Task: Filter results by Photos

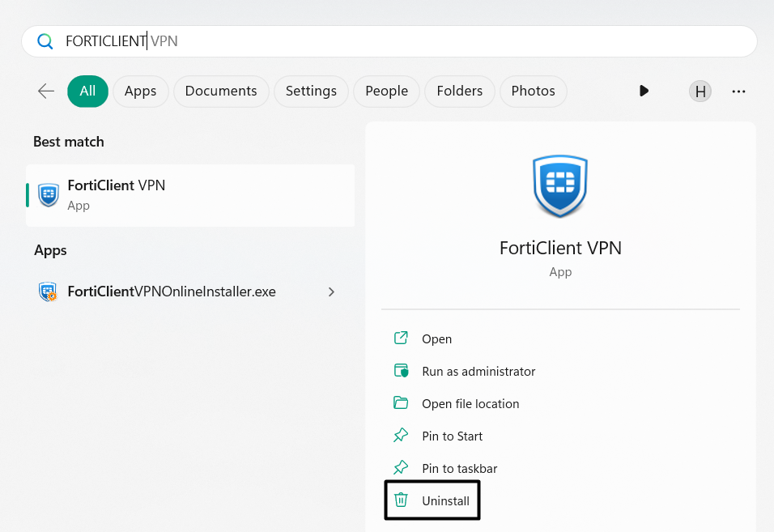Action: (x=533, y=91)
